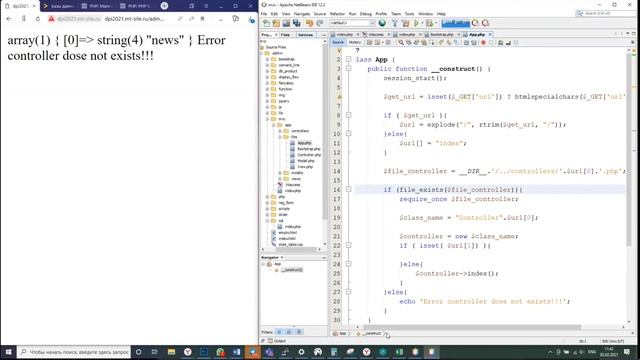Open the Tools menu
Image resolution: width=640 pixels, height=360 pixels.
(x=409, y=14)
